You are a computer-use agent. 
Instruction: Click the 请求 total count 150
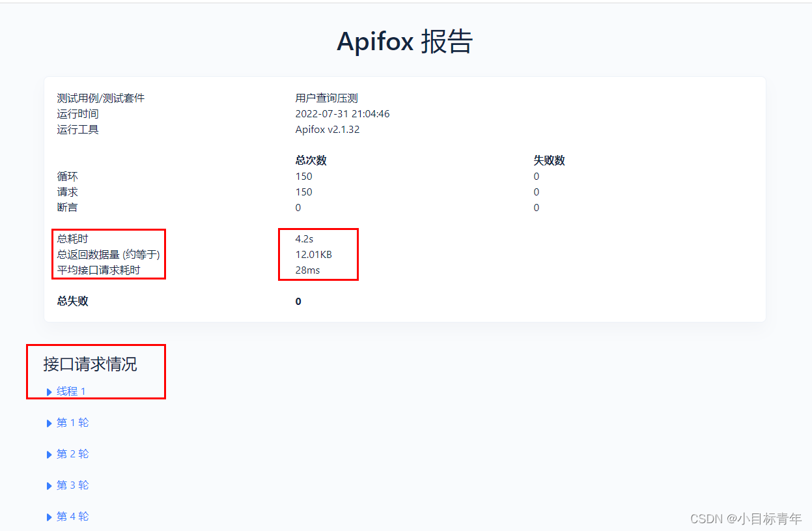304,192
